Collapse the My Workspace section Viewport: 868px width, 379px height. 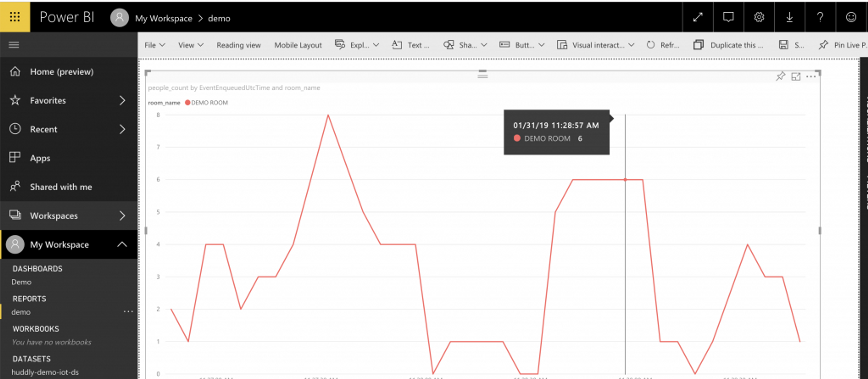(122, 244)
